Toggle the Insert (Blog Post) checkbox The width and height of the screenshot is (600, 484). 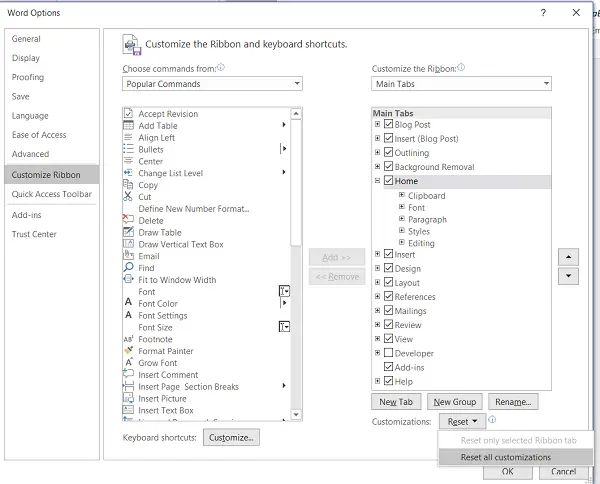(x=388, y=138)
